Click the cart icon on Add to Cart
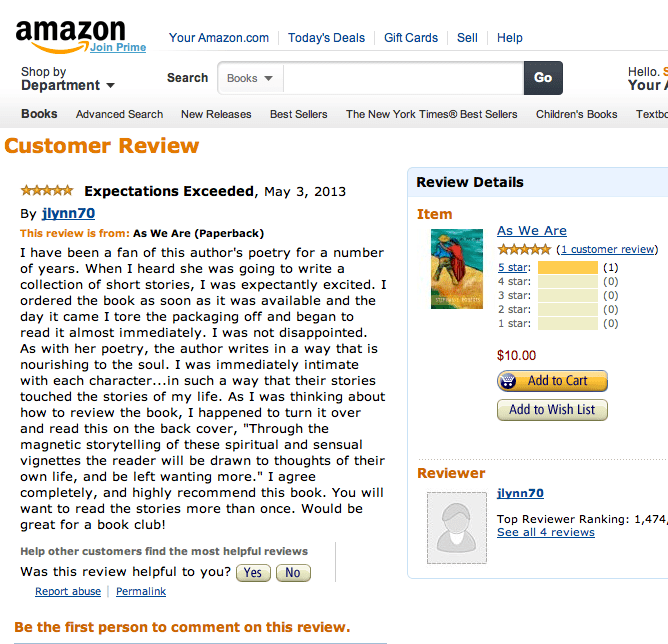This screenshot has width=668, height=644. pos(511,381)
